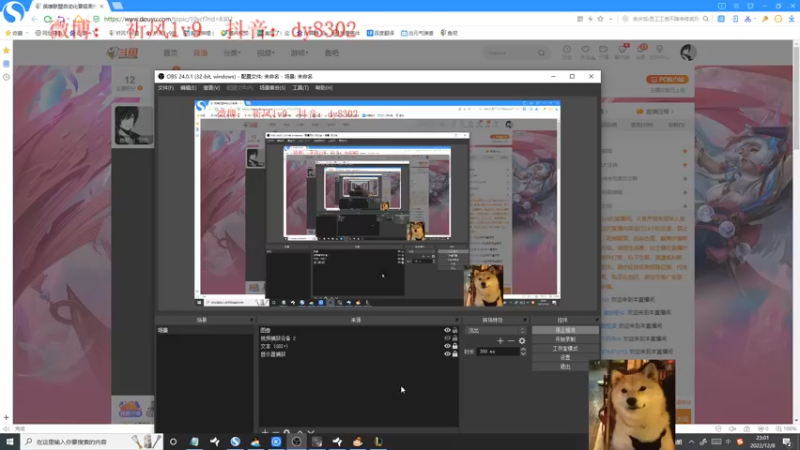Open sidebar favorites star icon
Screen dimensions: 800x450
(x=6, y=51)
